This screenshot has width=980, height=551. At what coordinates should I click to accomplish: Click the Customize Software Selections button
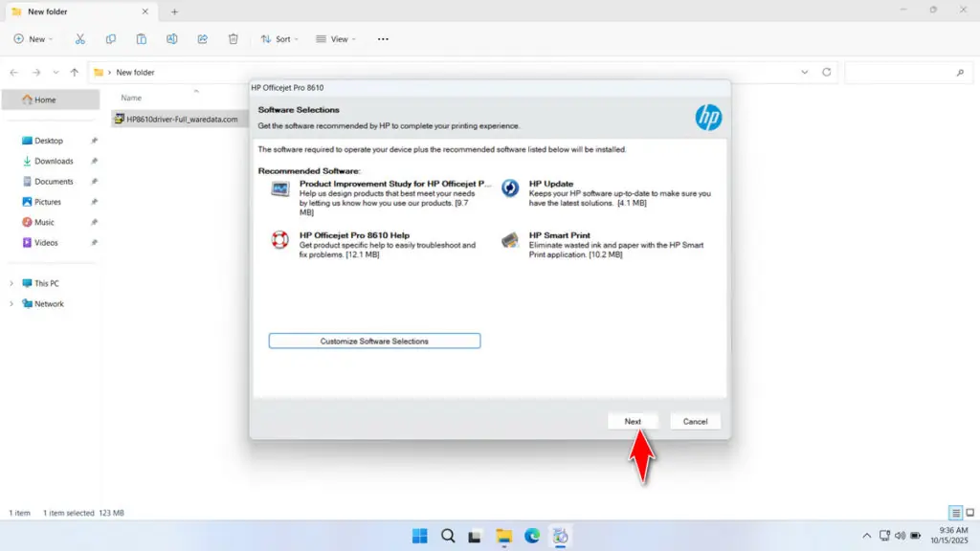click(374, 340)
